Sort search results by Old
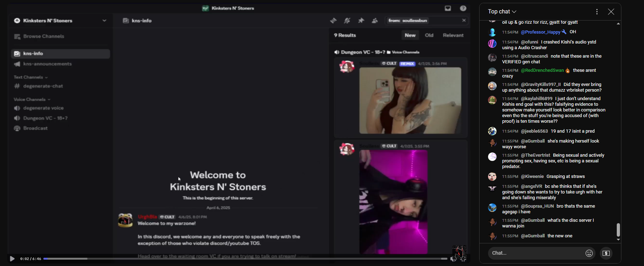This screenshot has height=266, width=644. coord(429,35)
